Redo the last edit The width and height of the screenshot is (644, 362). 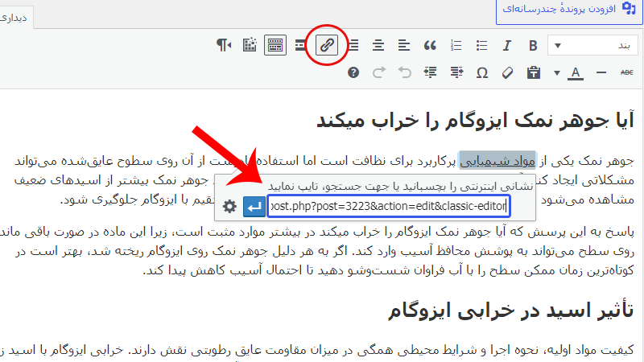pyautogui.click(x=378, y=72)
